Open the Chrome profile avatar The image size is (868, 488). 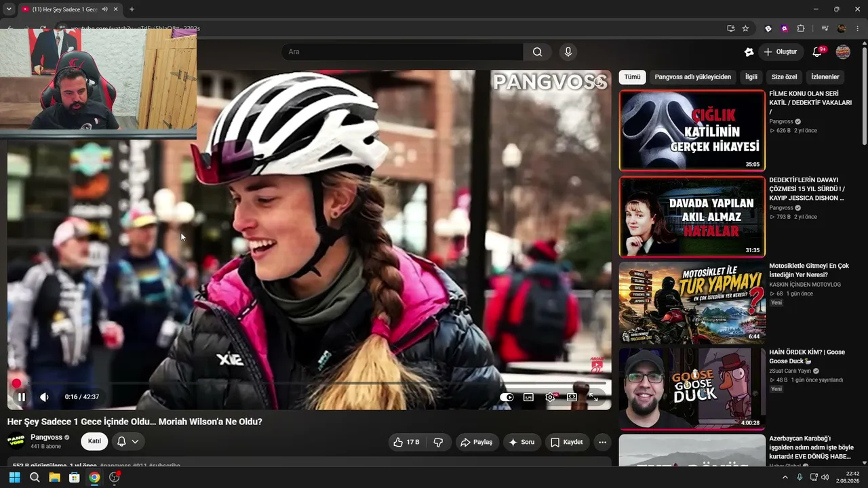(842, 28)
